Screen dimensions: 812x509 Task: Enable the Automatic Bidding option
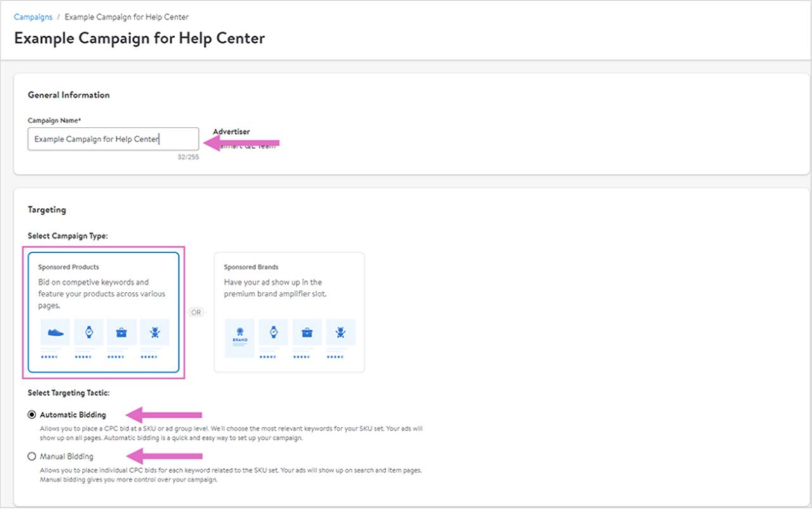[x=31, y=414]
